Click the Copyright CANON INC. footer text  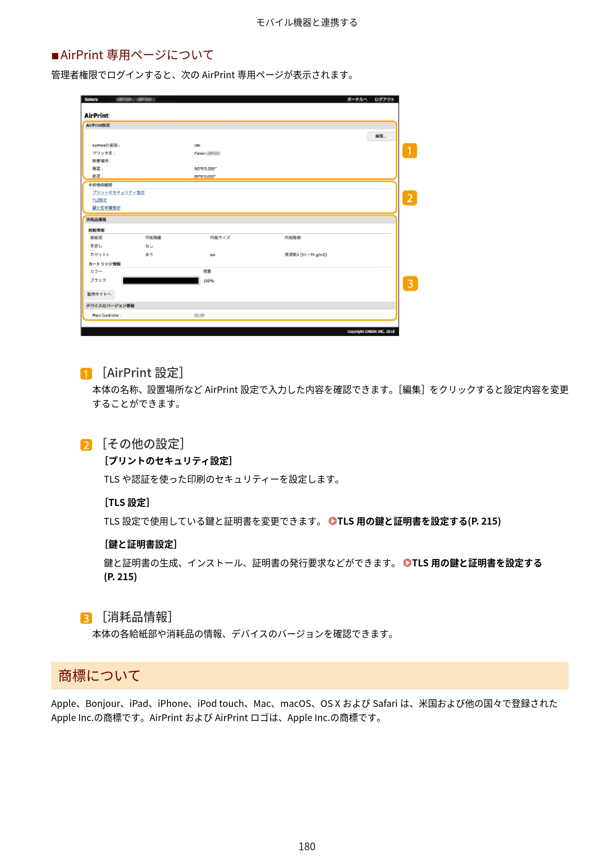tap(371, 331)
